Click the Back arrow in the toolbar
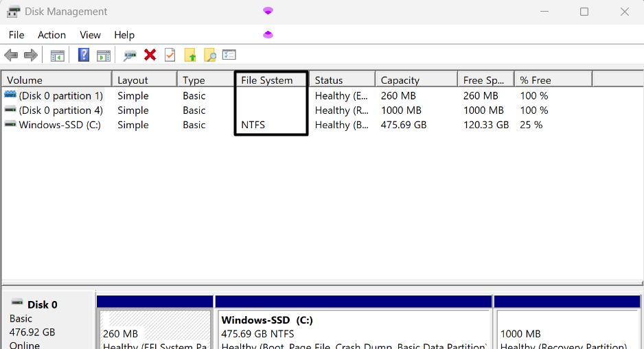 pos(11,56)
